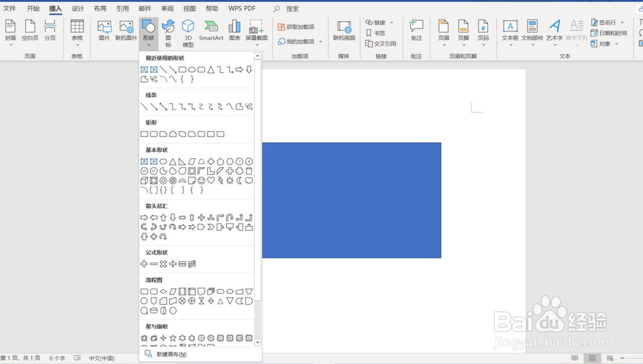The height and width of the screenshot is (364, 643).
Task: Select the up arrow in Block Arrows
Action: [163, 217]
